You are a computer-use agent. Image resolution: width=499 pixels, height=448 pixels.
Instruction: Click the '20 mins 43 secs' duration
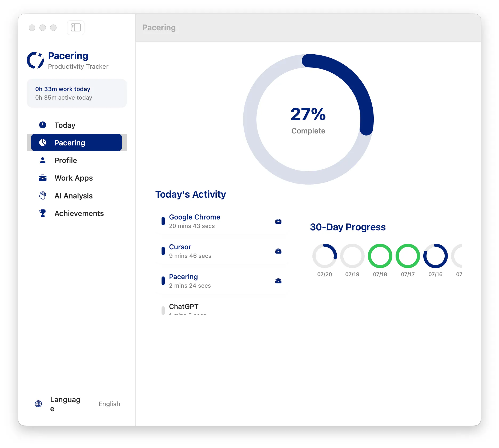pyautogui.click(x=192, y=226)
